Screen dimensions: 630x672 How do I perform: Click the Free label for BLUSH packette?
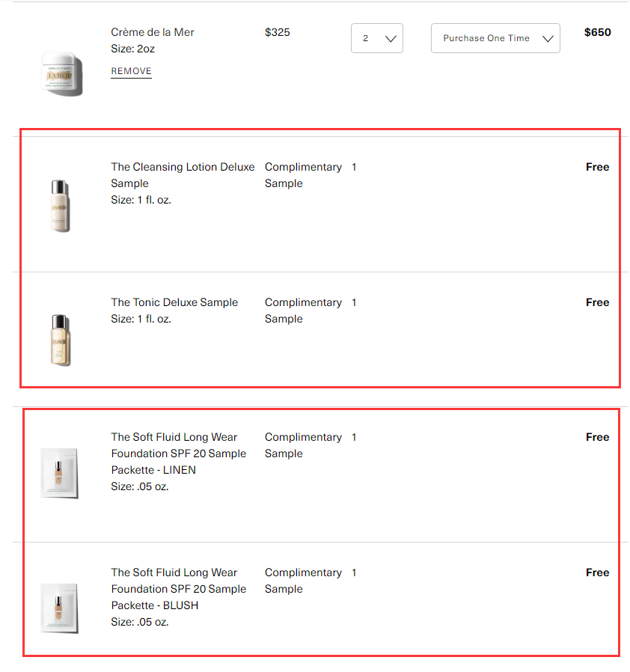click(x=597, y=572)
